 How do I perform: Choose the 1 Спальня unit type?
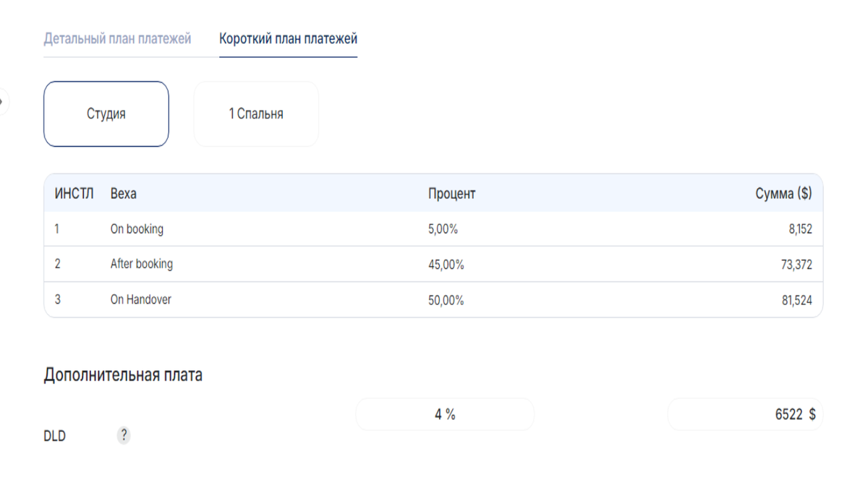pyautogui.click(x=256, y=114)
